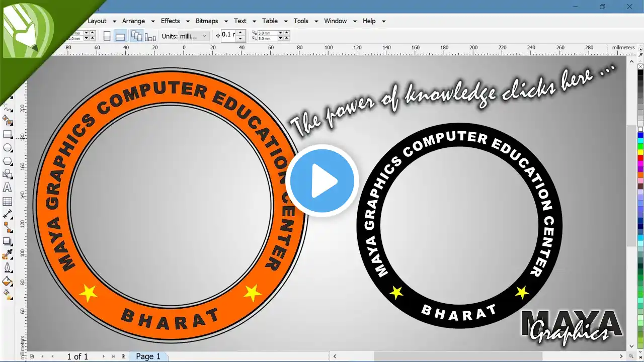644x362 pixels.
Task: Select the Freehand curve tool
Action: pos(8,108)
